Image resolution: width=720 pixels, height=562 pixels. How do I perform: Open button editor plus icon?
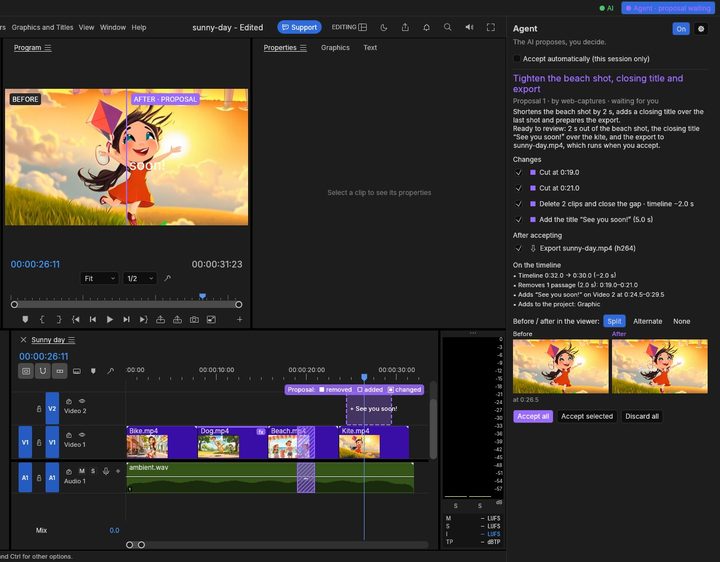pos(239,320)
